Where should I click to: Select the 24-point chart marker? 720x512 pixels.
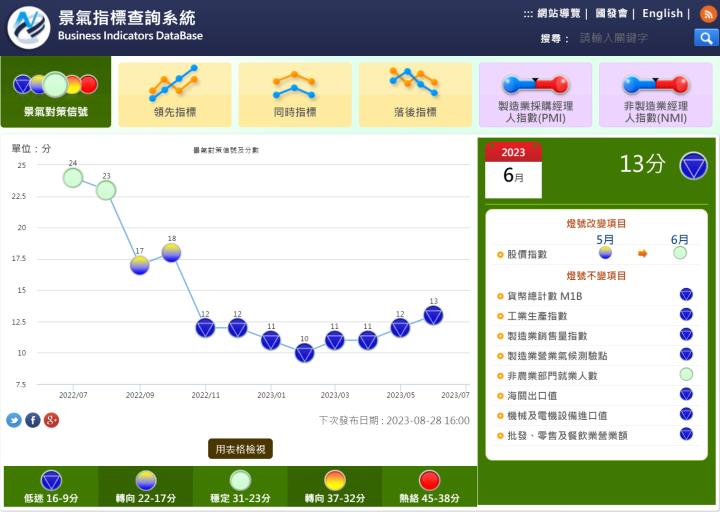click(x=73, y=178)
